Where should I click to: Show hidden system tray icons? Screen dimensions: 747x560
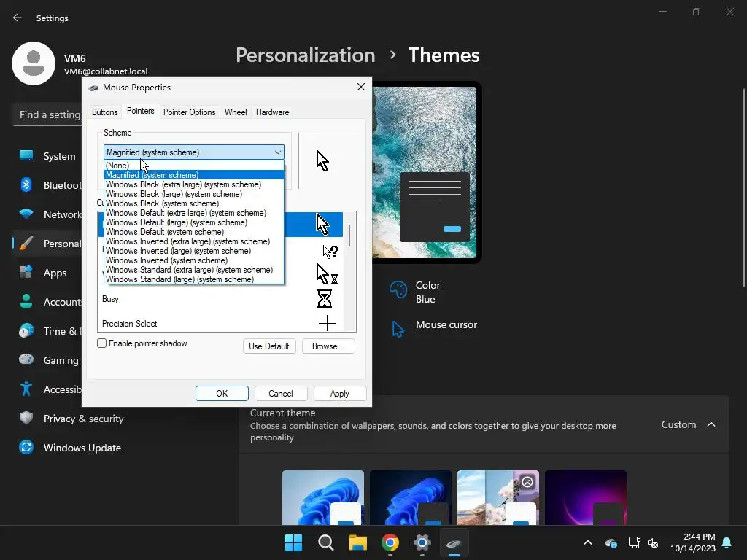(588, 542)
